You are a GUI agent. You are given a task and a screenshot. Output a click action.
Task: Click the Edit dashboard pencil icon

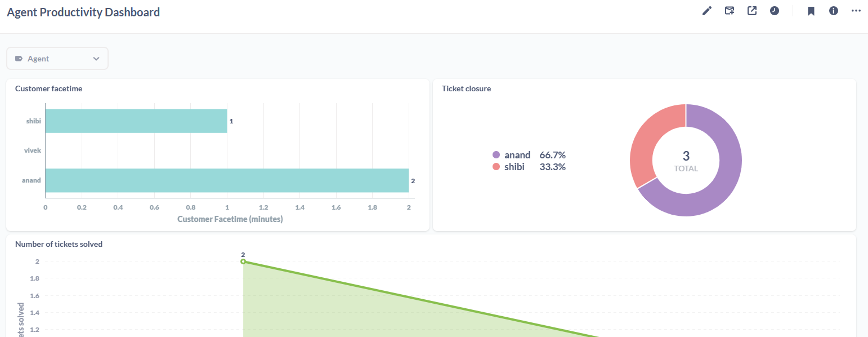706,11
